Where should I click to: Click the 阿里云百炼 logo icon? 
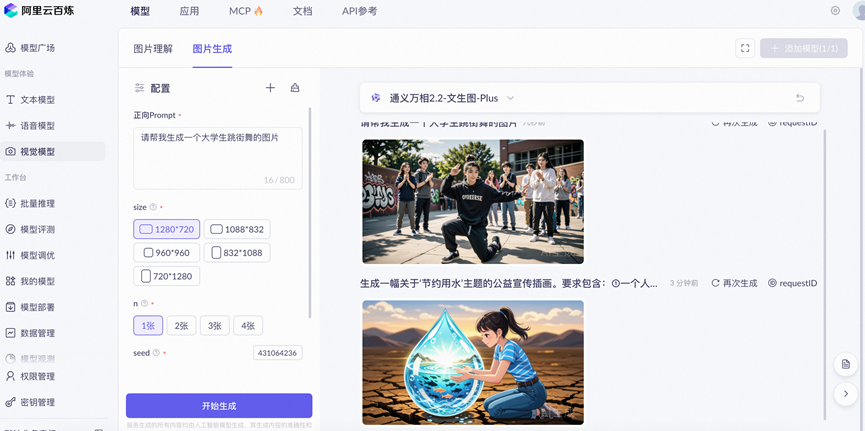point(10,10)
